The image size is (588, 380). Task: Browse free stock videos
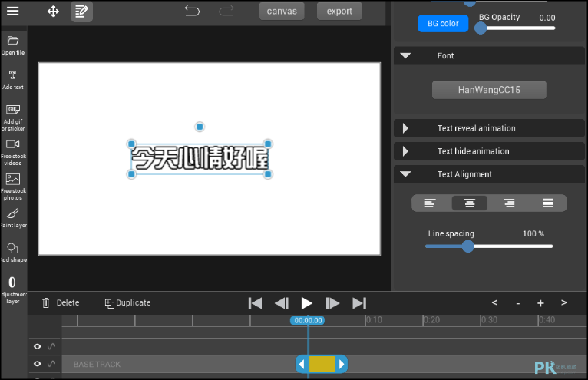[x=13, y=152]
